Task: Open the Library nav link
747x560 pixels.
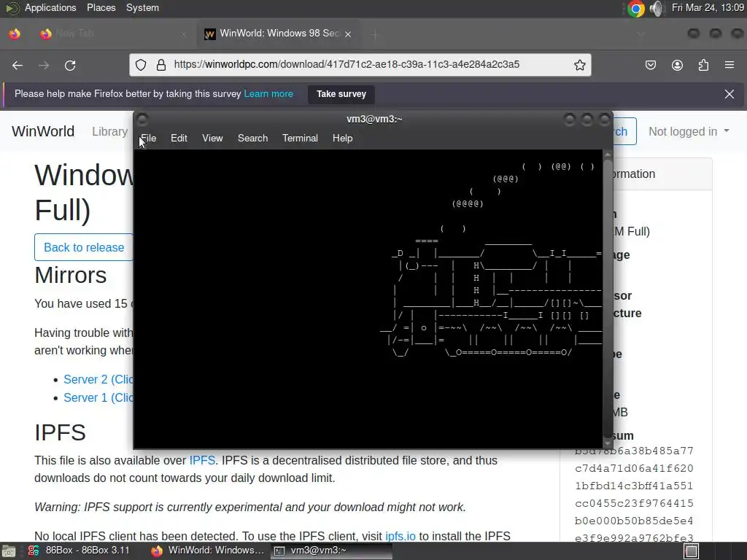Action: (x=109, y=131)
